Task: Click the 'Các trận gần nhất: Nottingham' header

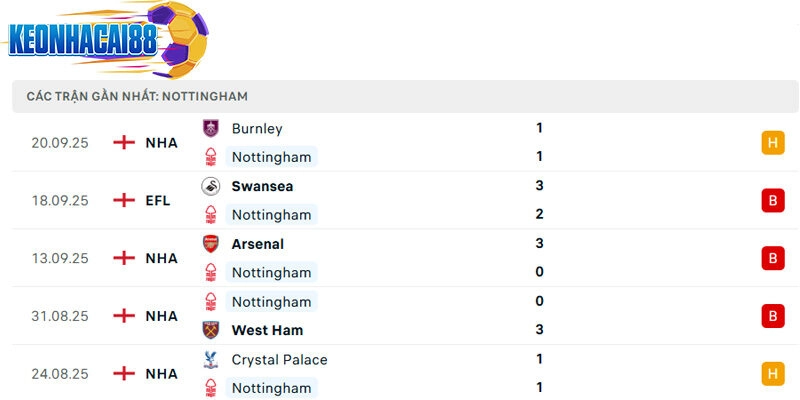Action: pyautogui.click(x=138, y=96)
